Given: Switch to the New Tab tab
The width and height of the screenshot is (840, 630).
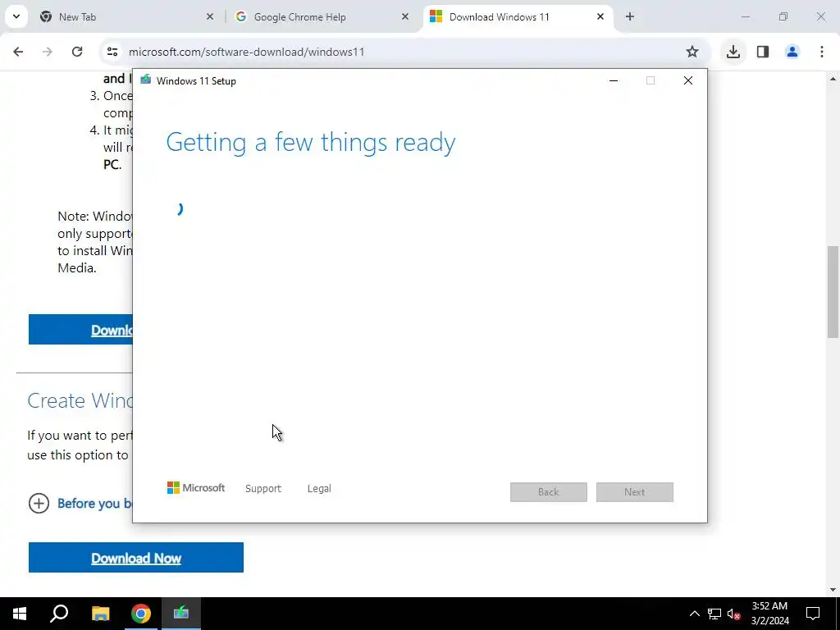Looking at the screenshot, I should pyautogui.click(x=127, y=16).
